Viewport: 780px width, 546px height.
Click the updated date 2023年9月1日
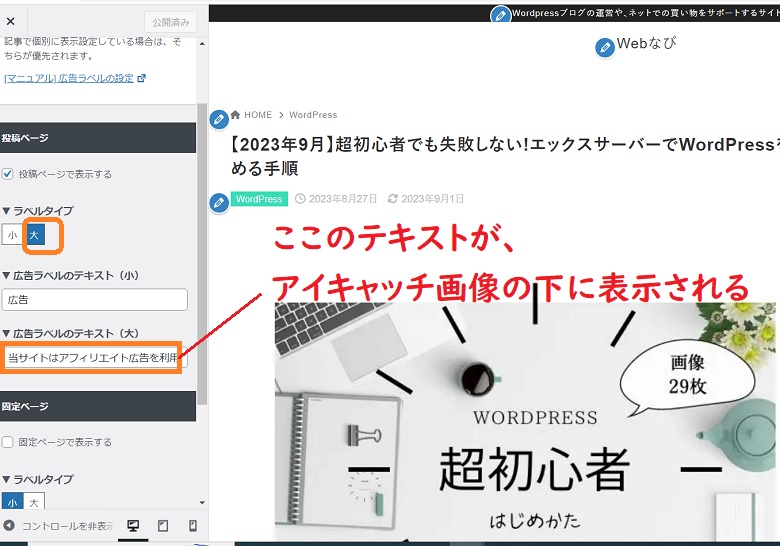pos(432,199)
